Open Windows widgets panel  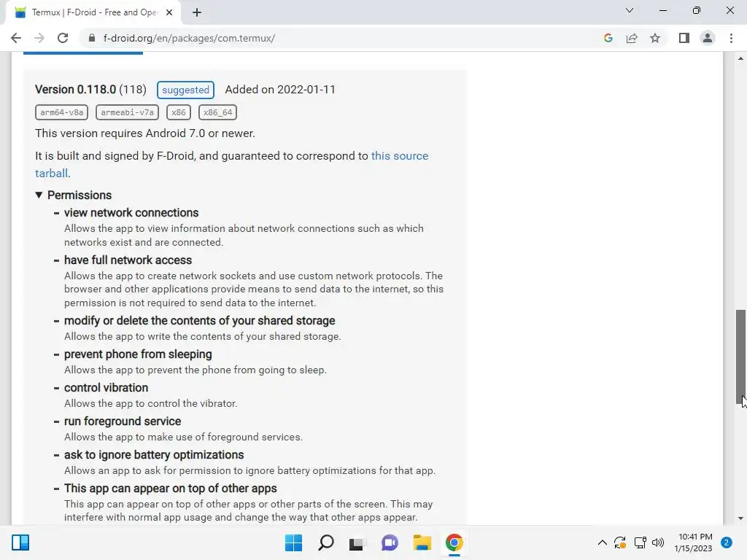(x=20, y=542)
